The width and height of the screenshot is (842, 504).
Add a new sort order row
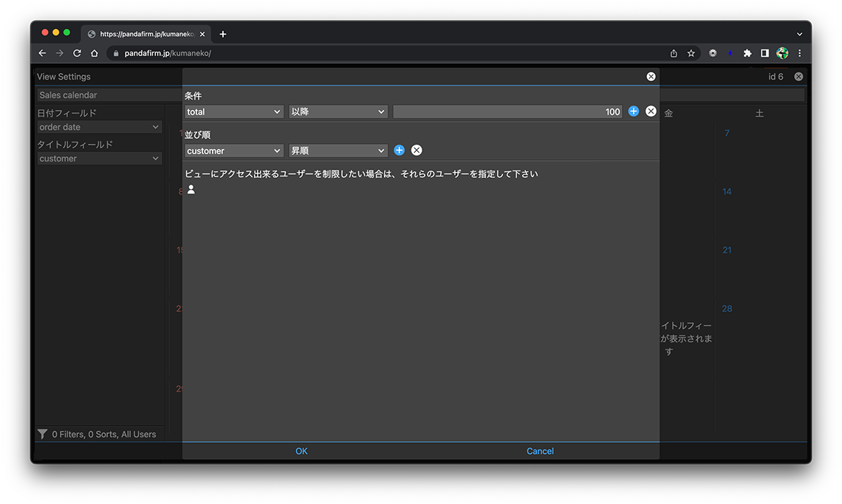[400, 151]
